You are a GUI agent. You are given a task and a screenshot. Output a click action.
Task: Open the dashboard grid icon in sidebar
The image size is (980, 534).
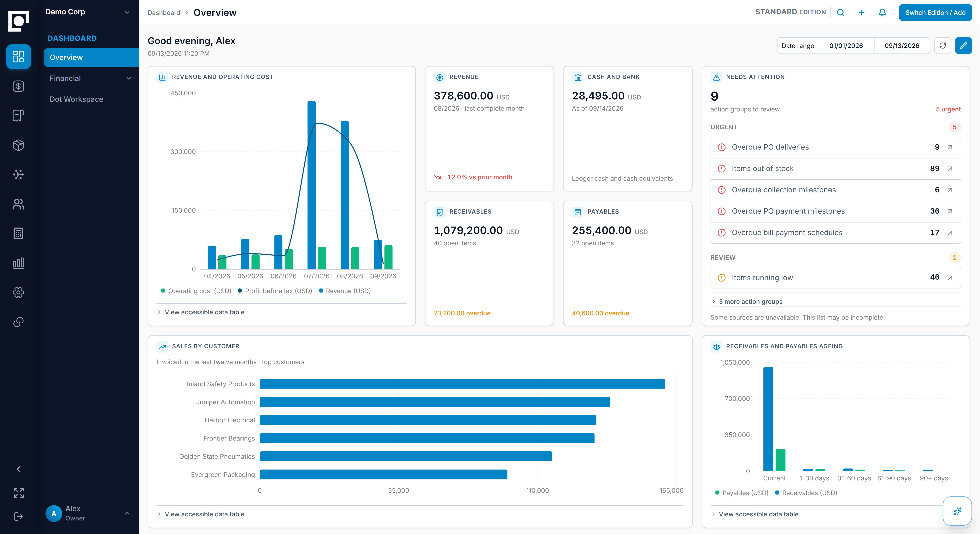[x=18, y=57]
